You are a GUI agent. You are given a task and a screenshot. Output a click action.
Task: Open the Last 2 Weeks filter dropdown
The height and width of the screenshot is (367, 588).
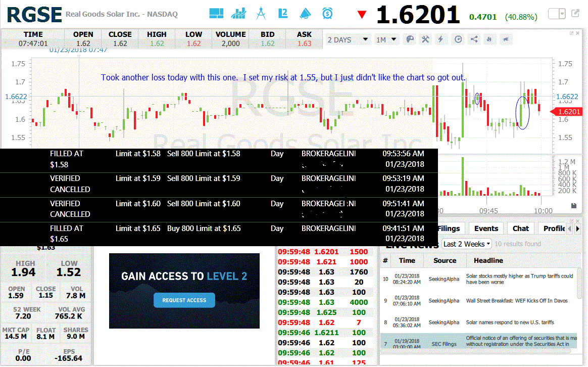point(466,244)
